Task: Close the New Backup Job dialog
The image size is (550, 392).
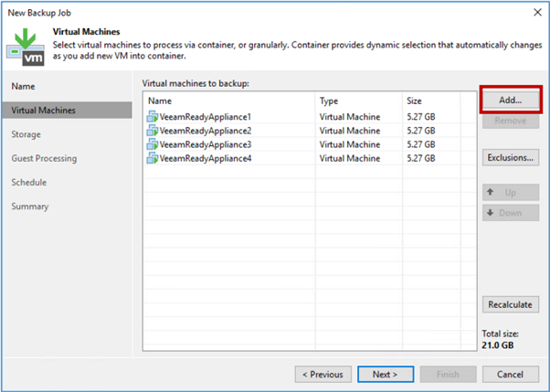Action: 537,13
